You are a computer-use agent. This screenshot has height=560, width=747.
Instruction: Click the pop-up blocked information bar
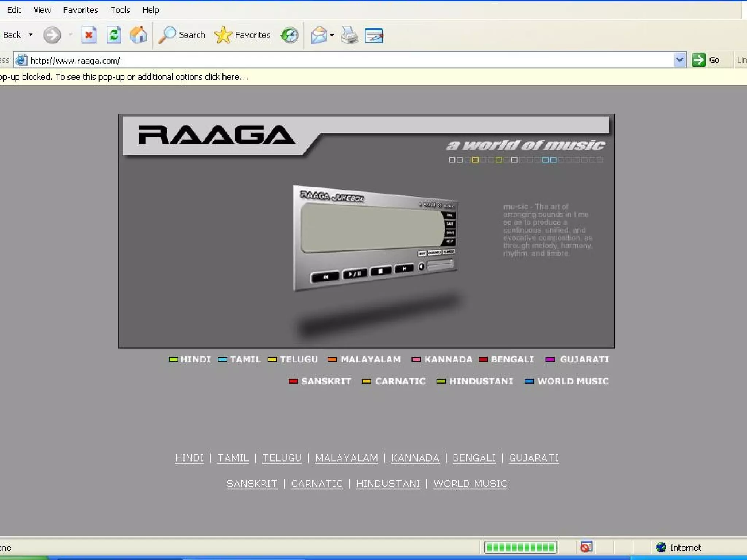124,77
